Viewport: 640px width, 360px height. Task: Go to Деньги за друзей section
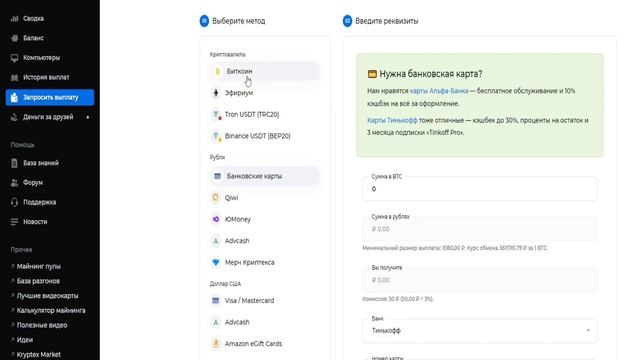[50, 117]
